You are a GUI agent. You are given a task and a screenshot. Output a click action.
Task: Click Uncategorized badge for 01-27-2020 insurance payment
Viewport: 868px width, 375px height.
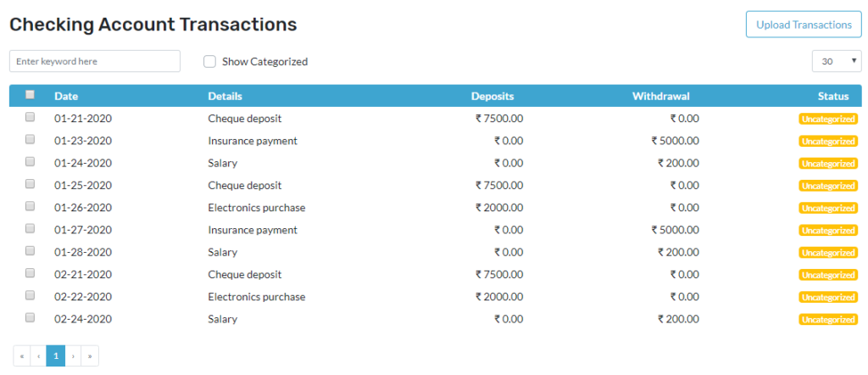point(828,230)
